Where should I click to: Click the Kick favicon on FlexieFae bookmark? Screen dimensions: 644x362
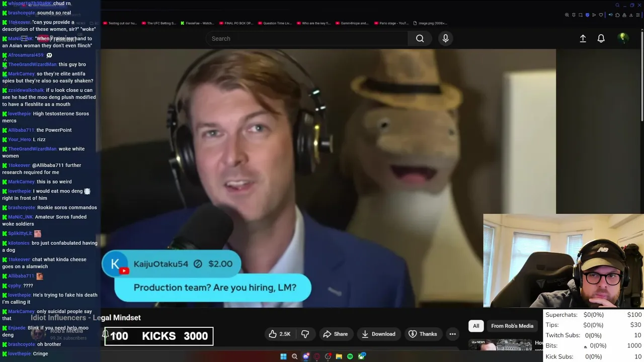pos(182,23)
